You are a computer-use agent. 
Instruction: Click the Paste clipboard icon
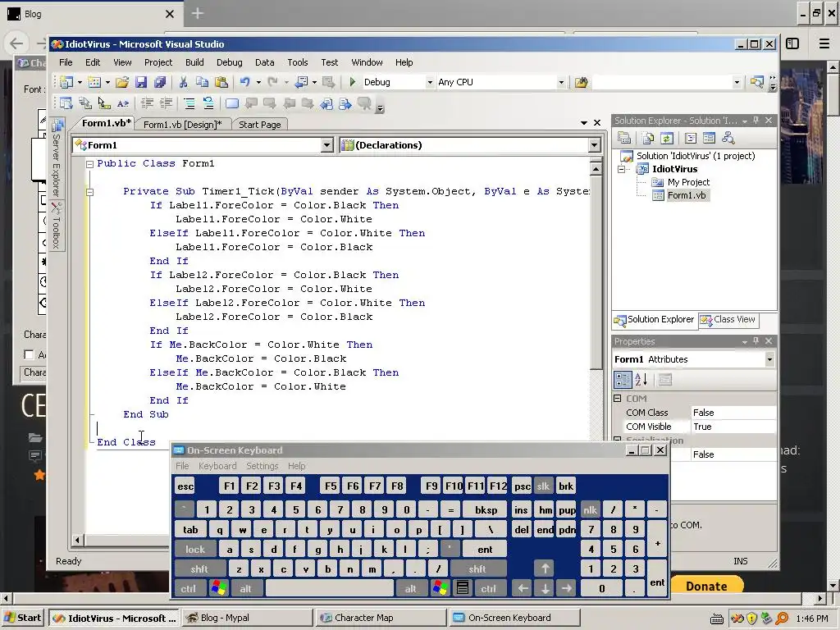[221, 82]
